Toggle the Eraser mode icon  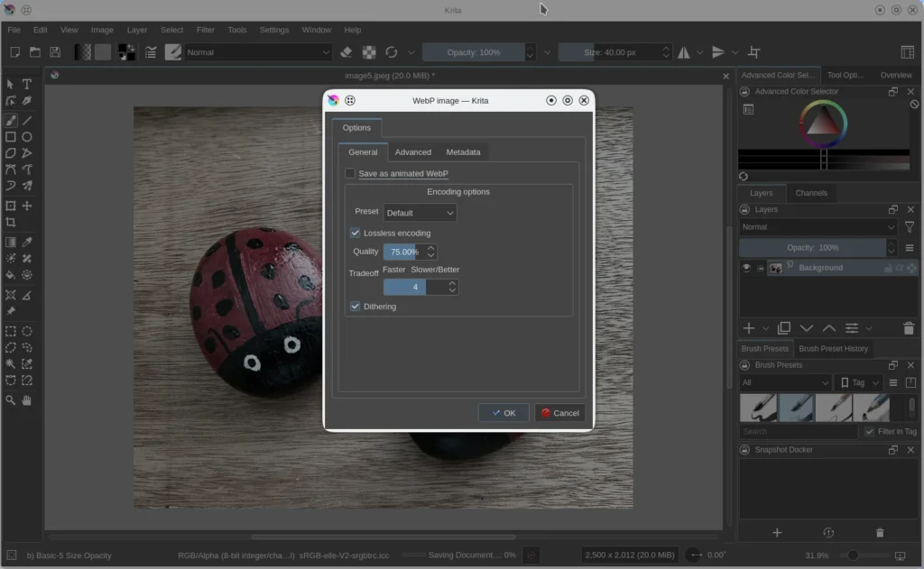(346, 52)
